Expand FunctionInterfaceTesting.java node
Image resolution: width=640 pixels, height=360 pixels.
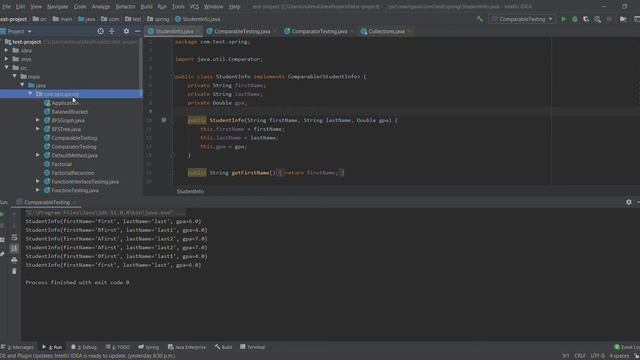[38, 181]
